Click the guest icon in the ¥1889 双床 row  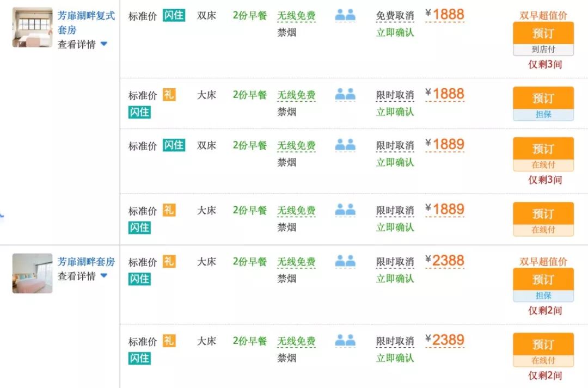click(346, 145)
